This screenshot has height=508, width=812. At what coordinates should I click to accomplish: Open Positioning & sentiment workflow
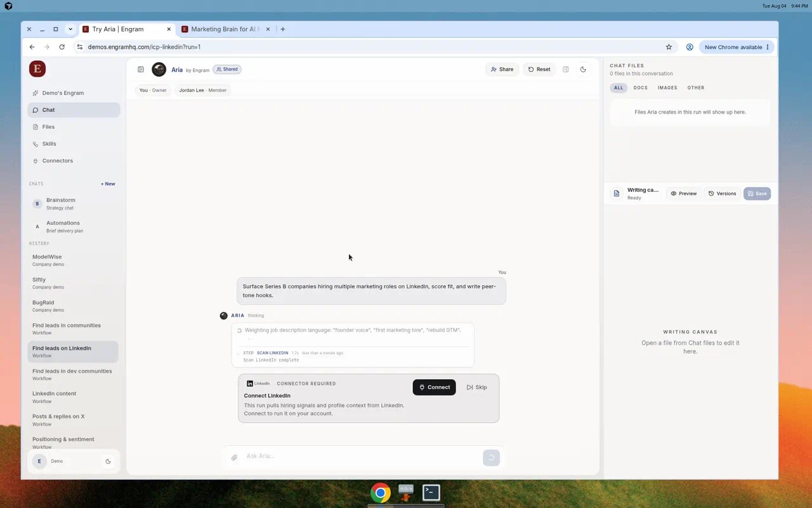click(x=74, y=443)
